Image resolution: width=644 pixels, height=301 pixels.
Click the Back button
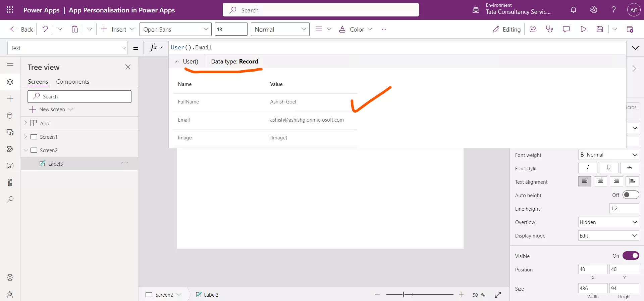tap(21, 29)
